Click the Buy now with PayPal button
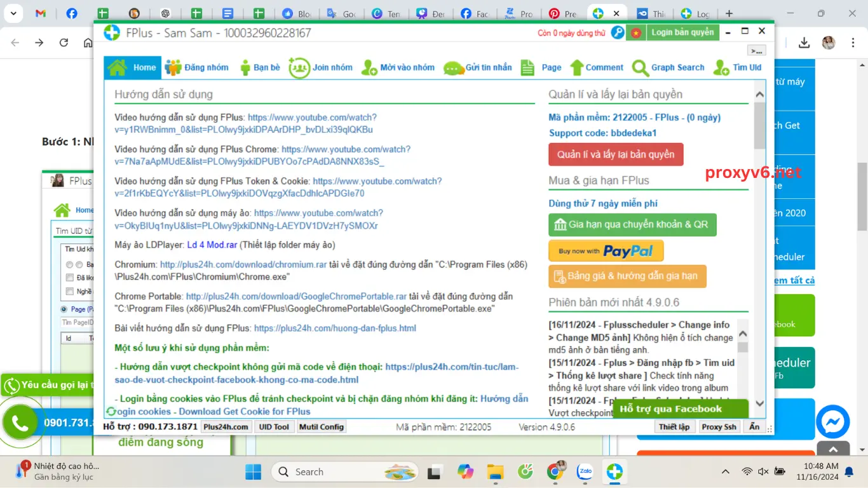This screenshot has width=868, height=488. tap(606, 251)
